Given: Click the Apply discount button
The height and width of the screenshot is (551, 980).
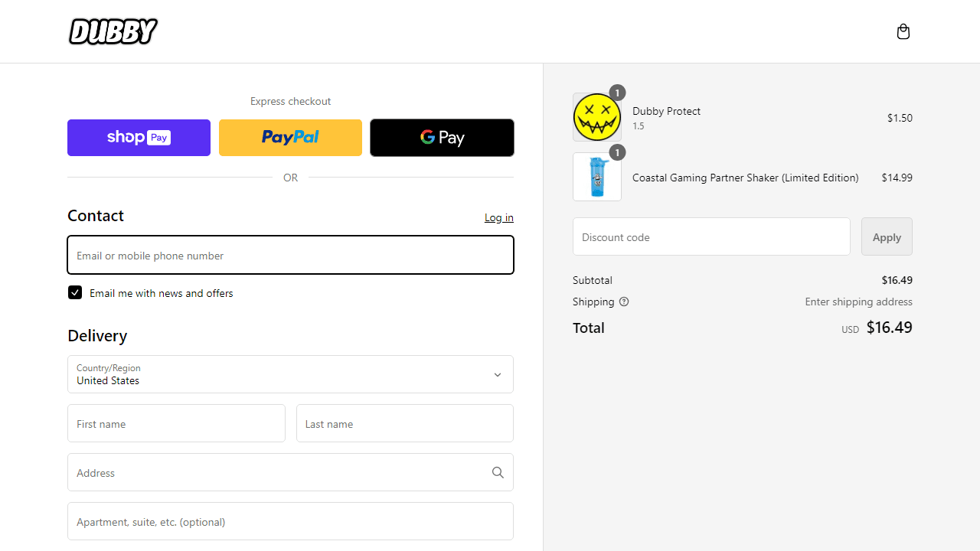Looking at the screenshot, I should click(x=887, y=236).
